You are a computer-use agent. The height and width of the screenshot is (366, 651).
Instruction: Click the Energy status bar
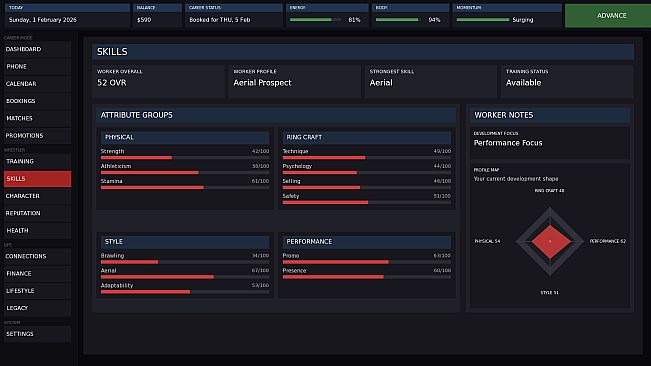point(315,20)
